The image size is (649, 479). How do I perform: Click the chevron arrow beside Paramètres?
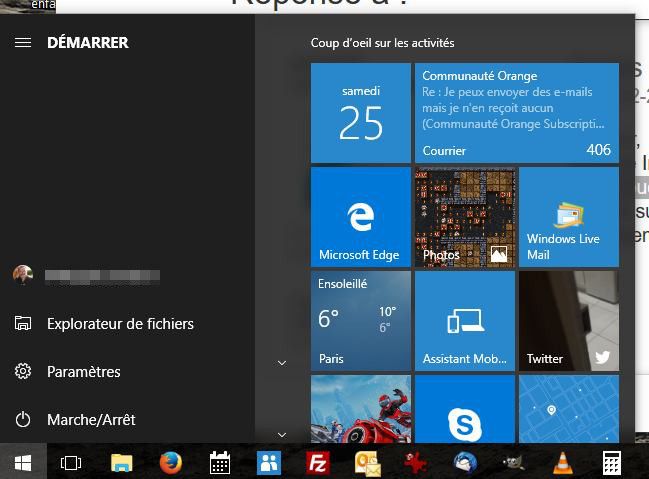(x=281, y=363)
